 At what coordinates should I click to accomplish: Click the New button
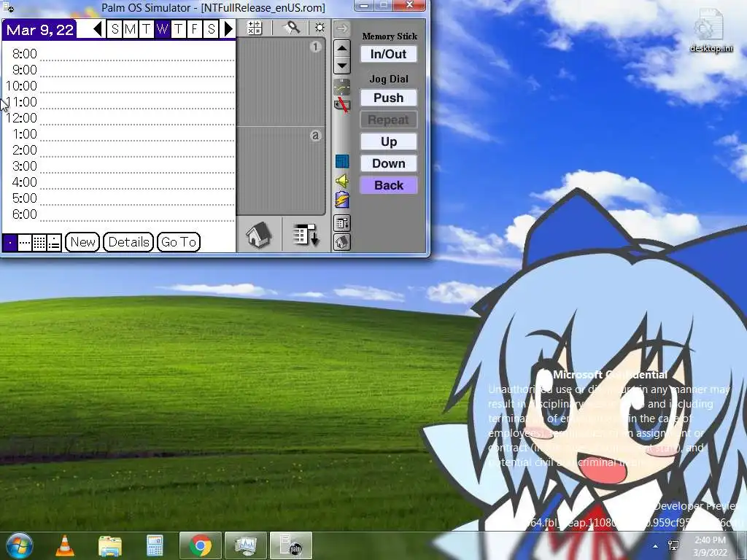pos(82,242)
